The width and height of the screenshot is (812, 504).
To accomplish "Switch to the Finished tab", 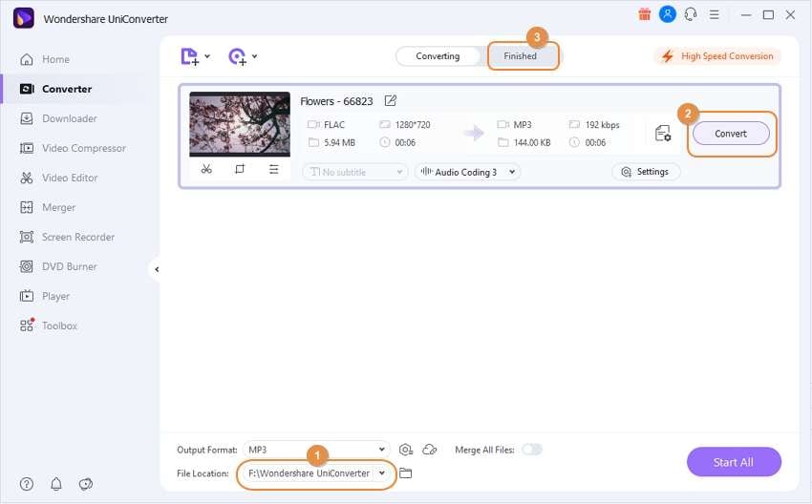I will [x=520, y=56].
